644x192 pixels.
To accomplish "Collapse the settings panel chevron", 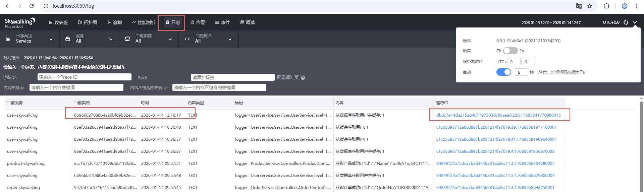I will (x=635, y=22).
